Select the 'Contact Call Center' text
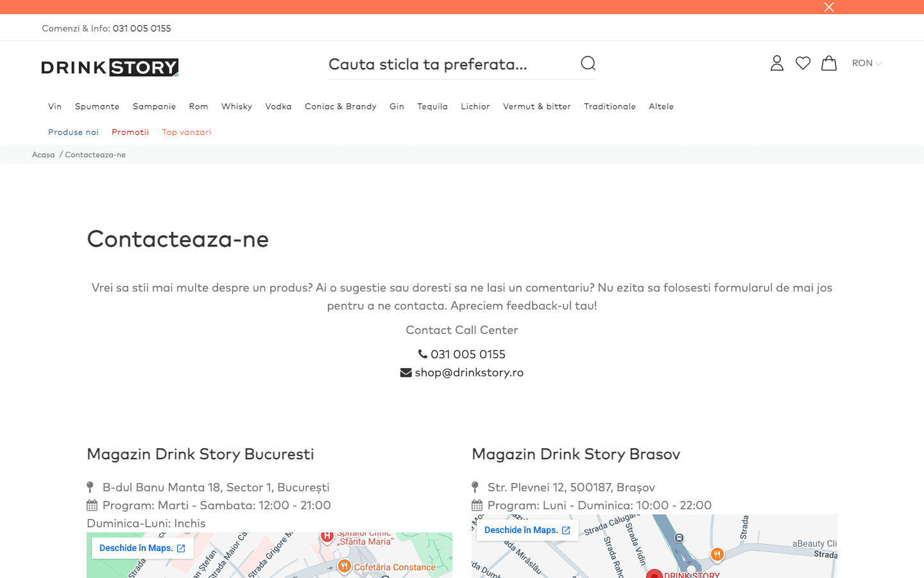The image size is (924, 578). click(x=462, y=330)
